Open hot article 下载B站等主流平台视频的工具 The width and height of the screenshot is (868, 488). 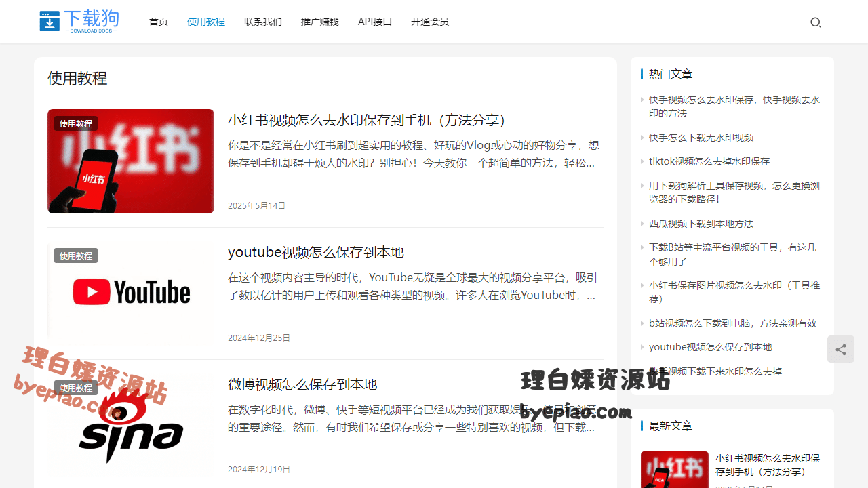pyautogui.click(x=733, y=254)
